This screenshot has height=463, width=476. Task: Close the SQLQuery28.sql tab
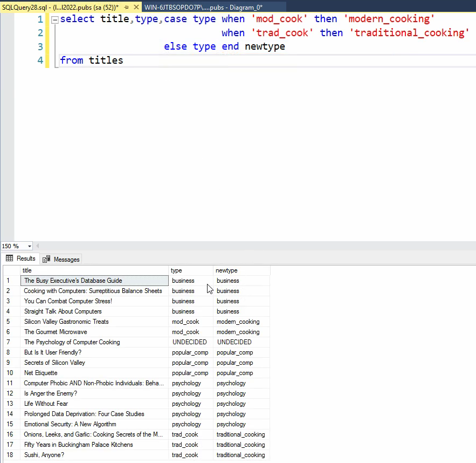[136, 7]
